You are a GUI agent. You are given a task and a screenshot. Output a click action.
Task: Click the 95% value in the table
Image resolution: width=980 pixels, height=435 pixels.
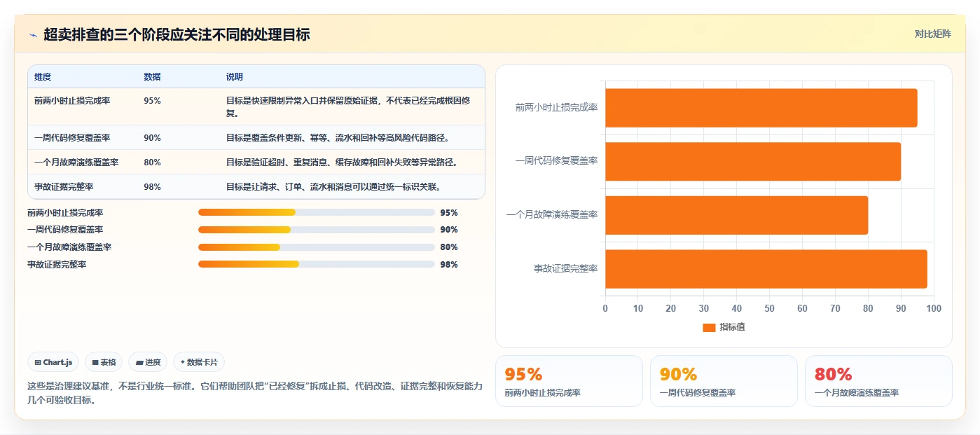[x=152, y=101]
